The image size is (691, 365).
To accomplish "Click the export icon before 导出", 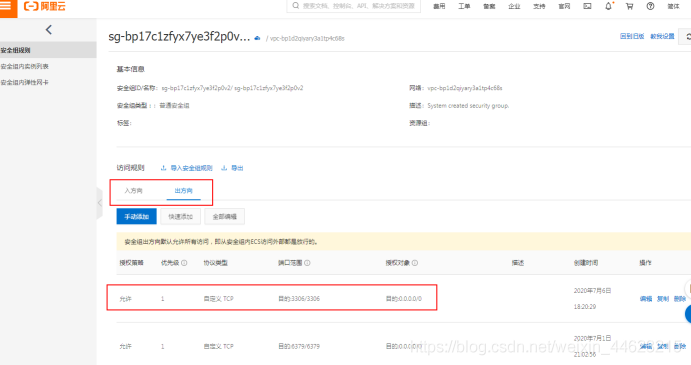I will click(224, 168).
